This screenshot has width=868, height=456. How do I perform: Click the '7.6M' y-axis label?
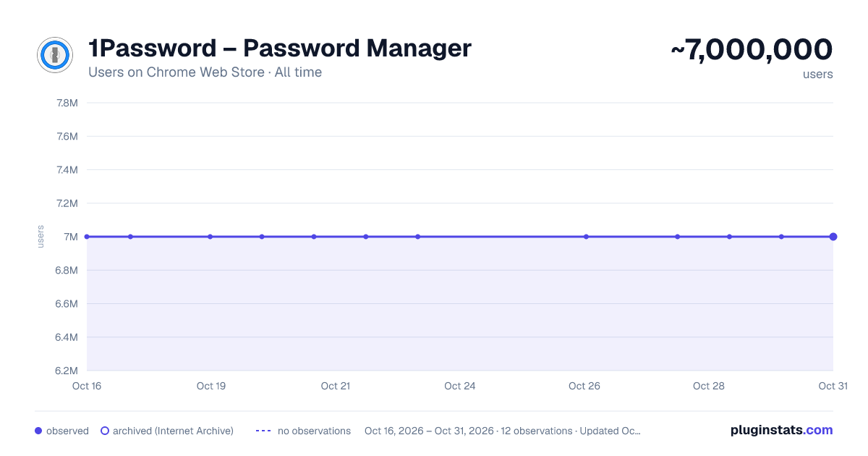pyautogui.click(x=67, y=136)
